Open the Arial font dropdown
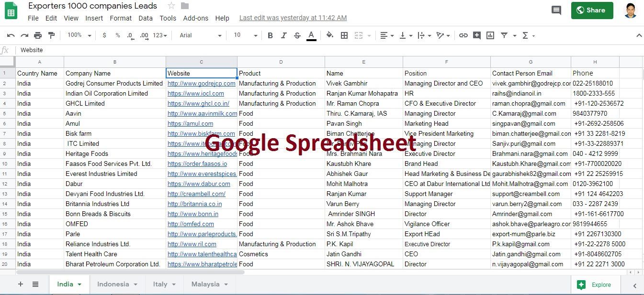Screen dimensions: 644x295 [201, 35]
